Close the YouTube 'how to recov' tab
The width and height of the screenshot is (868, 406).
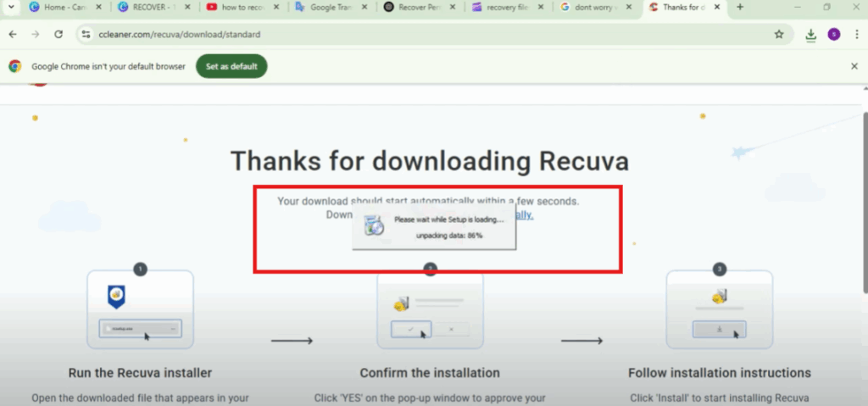[277, 8]
